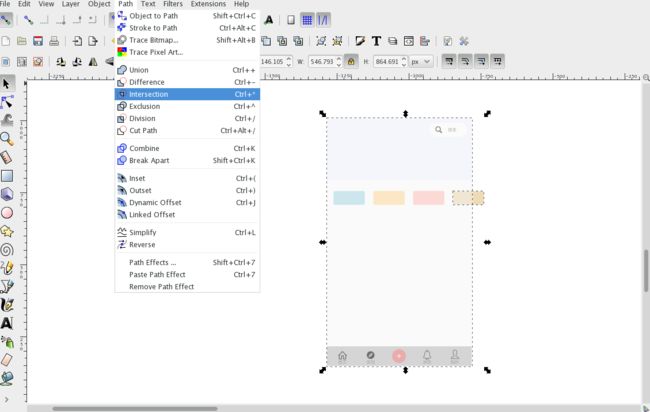Select the Measure ruler tool
This screenshot has height=412, width=650.
click(7, 158)
